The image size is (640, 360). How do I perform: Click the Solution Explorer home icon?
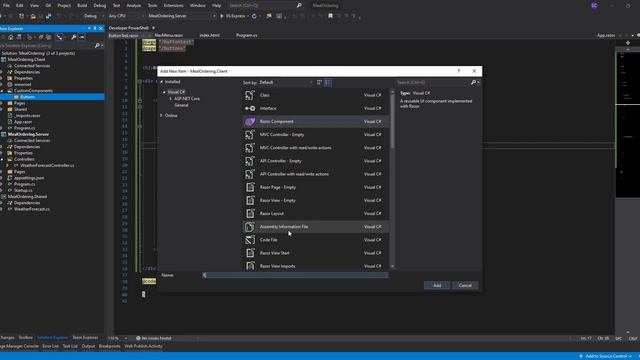coord(11,37)
